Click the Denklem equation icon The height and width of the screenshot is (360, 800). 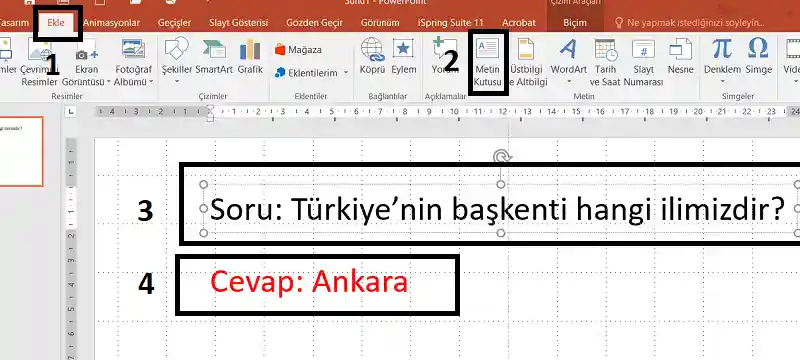tap(722, 49)
